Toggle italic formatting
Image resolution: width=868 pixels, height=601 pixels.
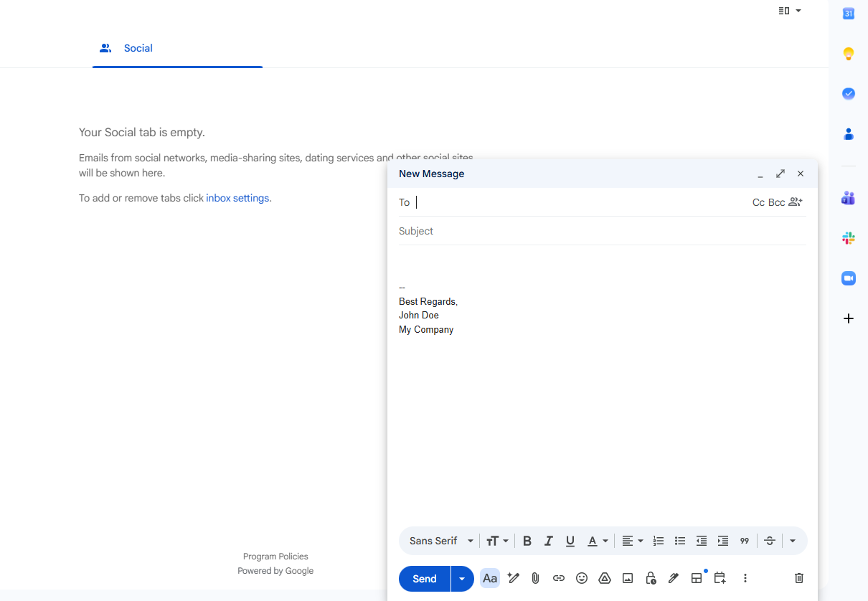(x=549, y=541)
